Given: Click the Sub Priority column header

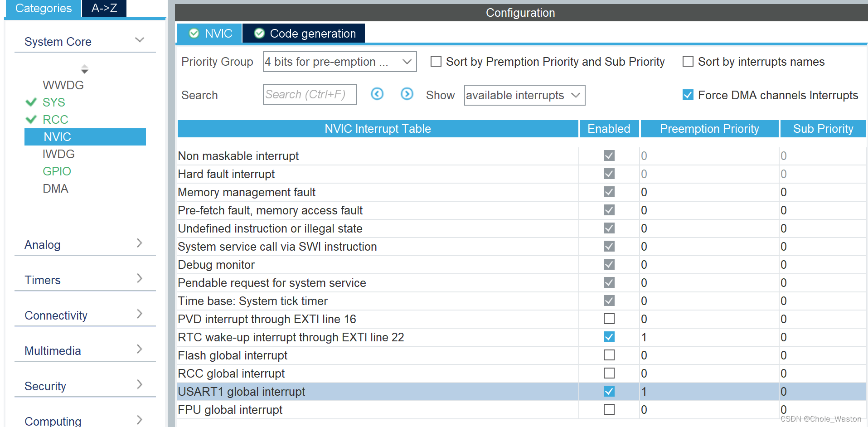Looking at the screenshot, I should click(823, 129).
